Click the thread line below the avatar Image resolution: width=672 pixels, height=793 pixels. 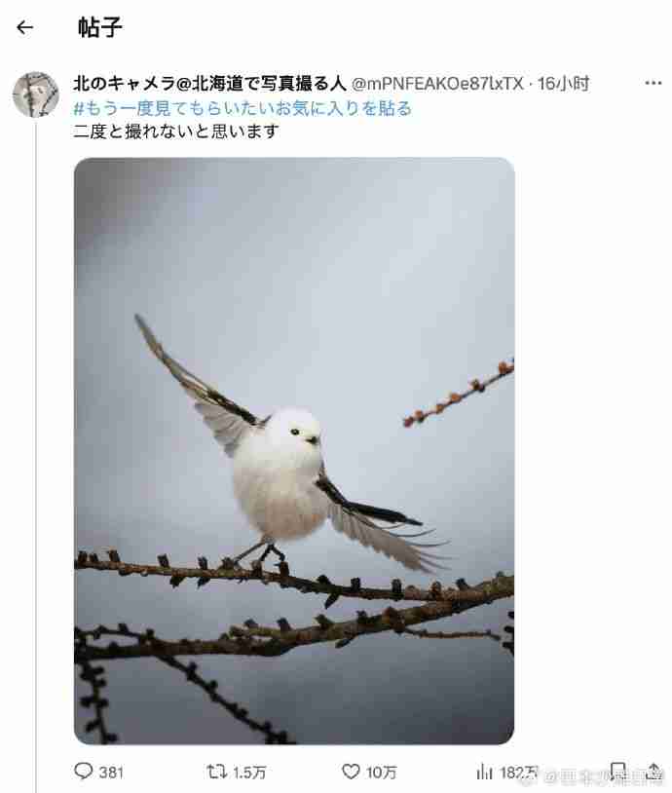click(x=36, y=455)
